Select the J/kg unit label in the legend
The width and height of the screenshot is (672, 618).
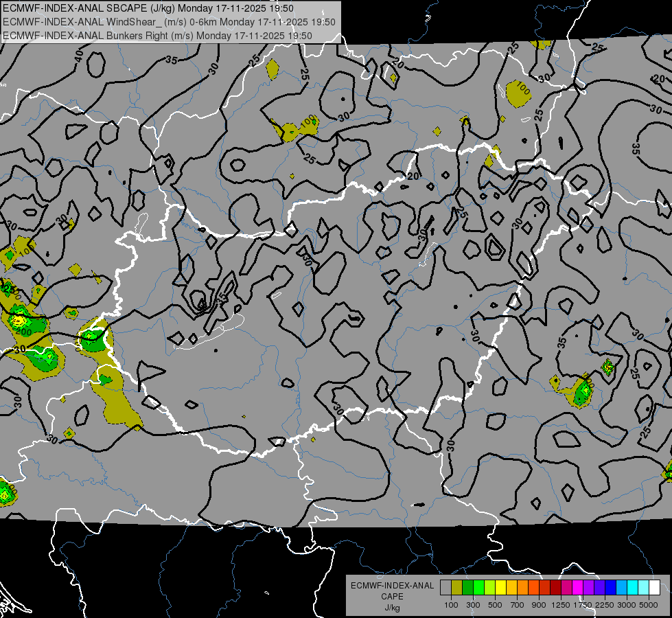(x=392, y=608)
